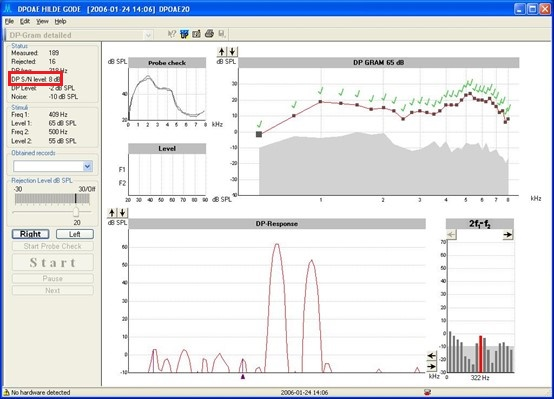This screenshot has height=399, width=554.
Task: Click the Start button
Action: (53, 263)
